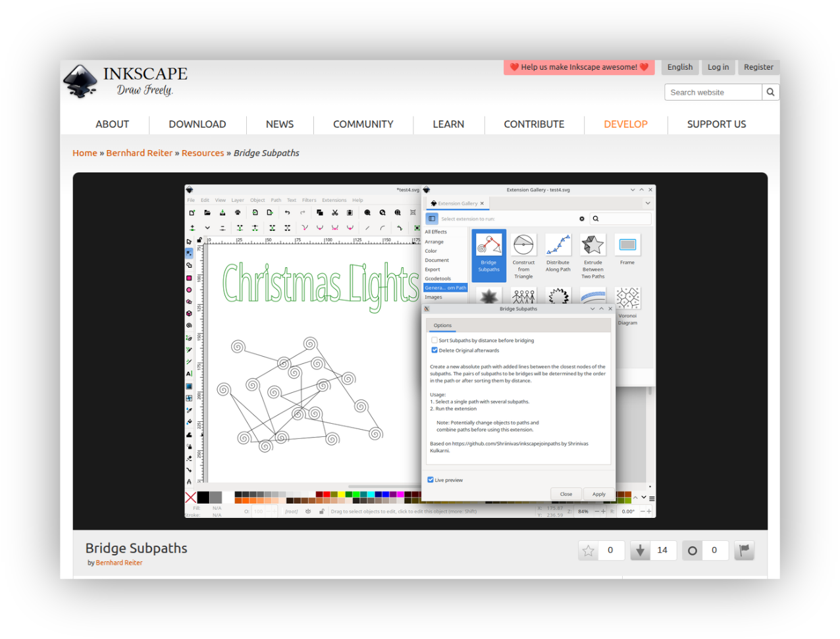Viewport: 840px width, 639px height.
Task: Click the Inkscape logo in the site header
Action: [x=80, y=82]
